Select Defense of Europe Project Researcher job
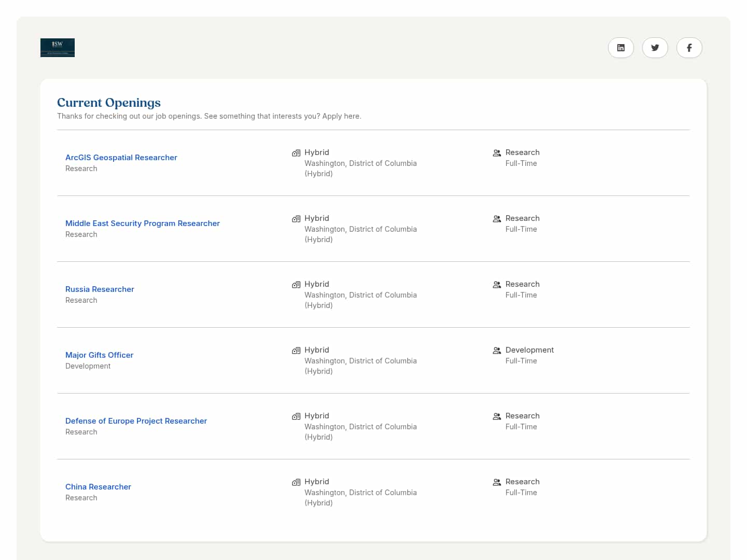The width and height of the screenshot is (747, 560). (136, 421)
